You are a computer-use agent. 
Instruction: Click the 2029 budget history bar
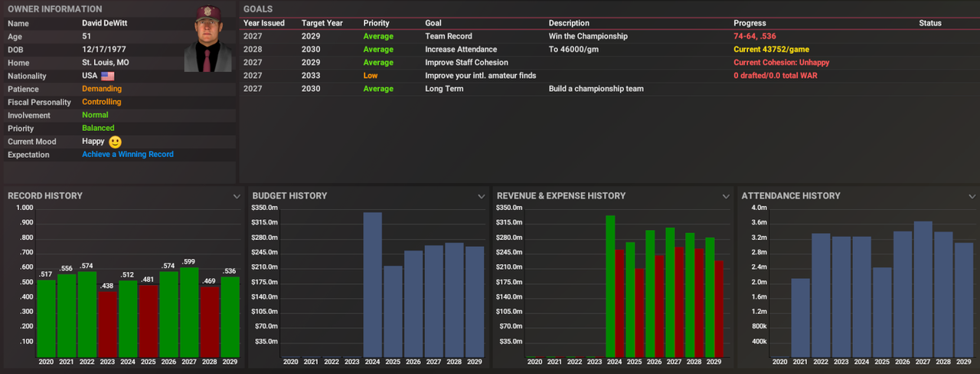[475, 301]
